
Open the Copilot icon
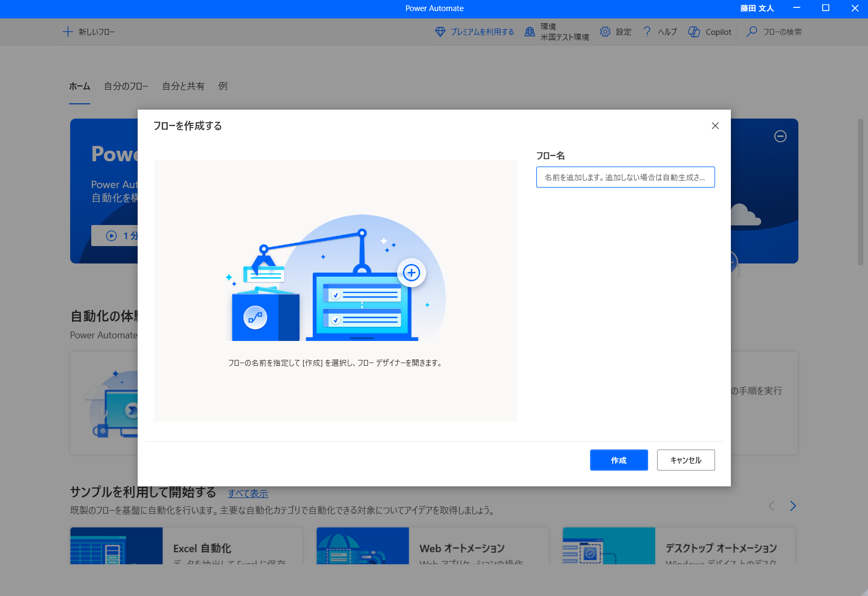click(x=693, y=32)
